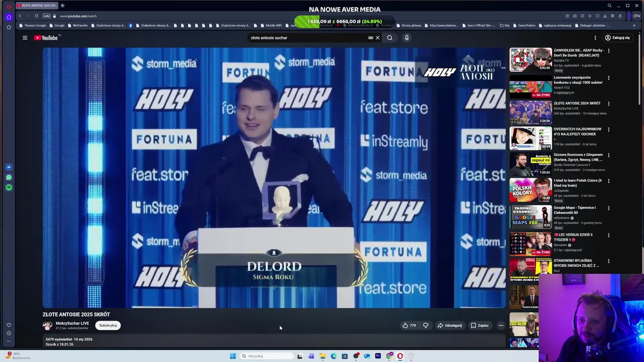644x362 pixels.
Task: Open sidebar three-dot setup menu
Action: (9, 341)
